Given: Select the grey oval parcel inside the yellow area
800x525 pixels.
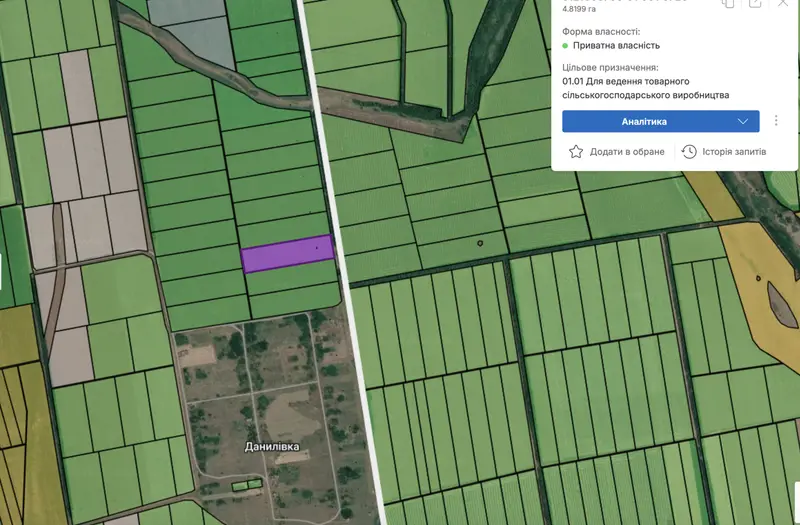Looking at the screenshot, I should (783, 305).
